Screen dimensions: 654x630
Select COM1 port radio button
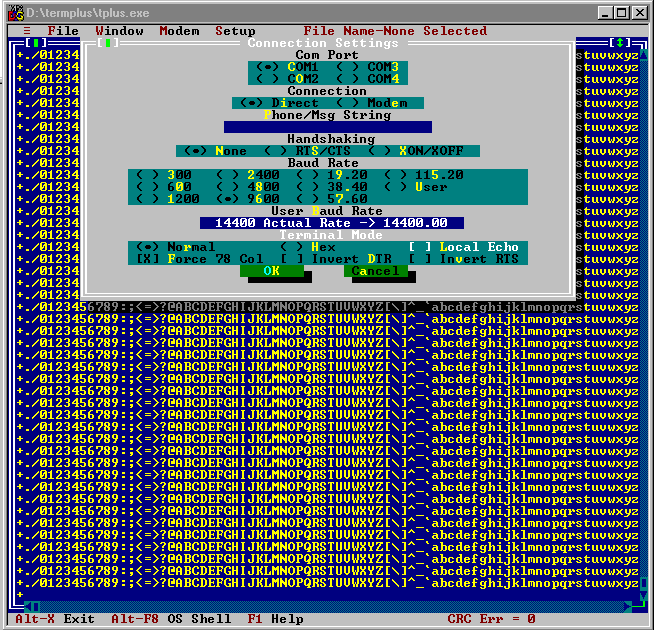tap(288, 67)
